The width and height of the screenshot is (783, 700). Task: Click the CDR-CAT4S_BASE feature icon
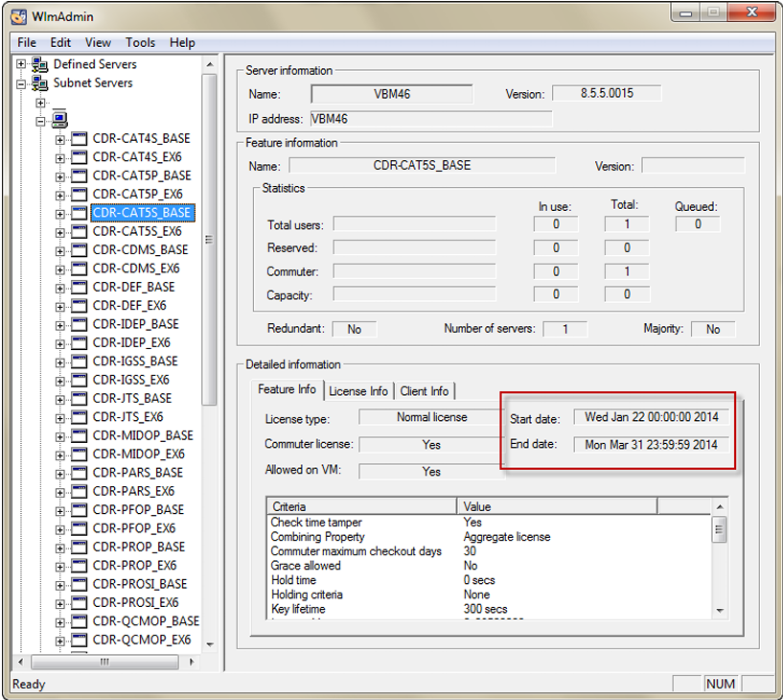(79, 139)
